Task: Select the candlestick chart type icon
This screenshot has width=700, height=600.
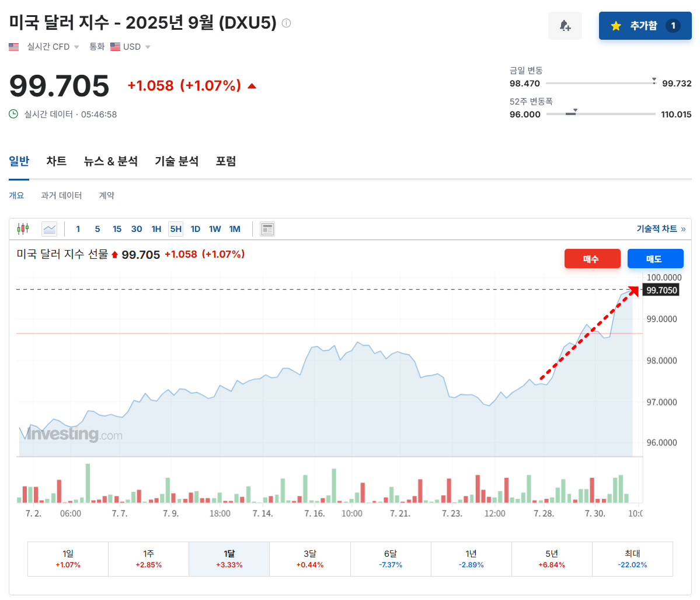Action: tap(23, 228)
